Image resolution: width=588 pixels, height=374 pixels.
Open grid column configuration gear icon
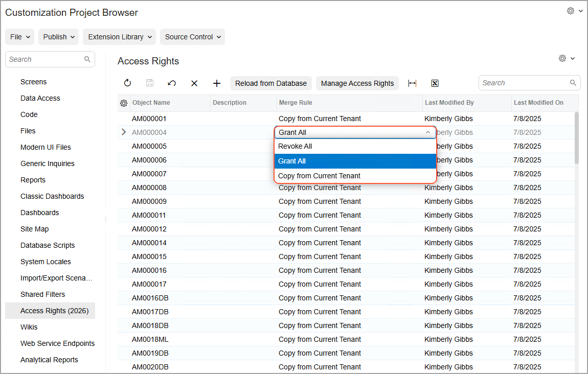(x=124, y=103)
